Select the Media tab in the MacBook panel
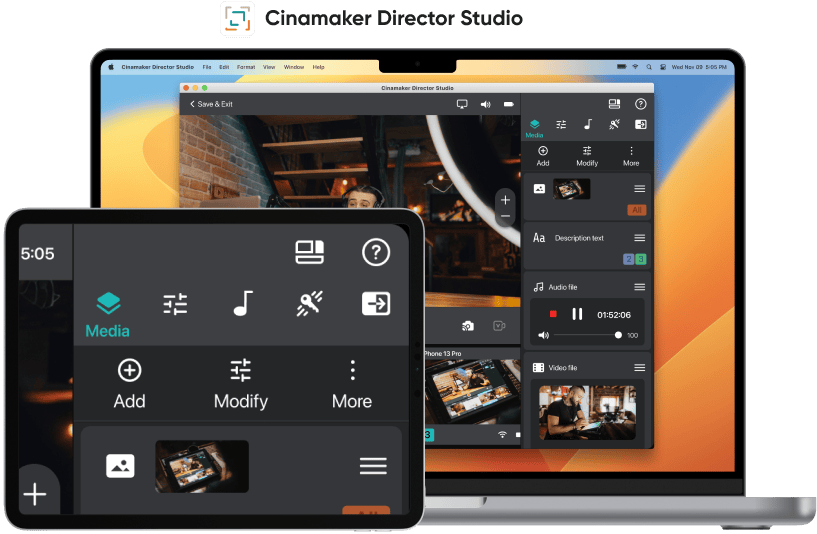This screenshot has width=817, height=534. coord(535,128)
